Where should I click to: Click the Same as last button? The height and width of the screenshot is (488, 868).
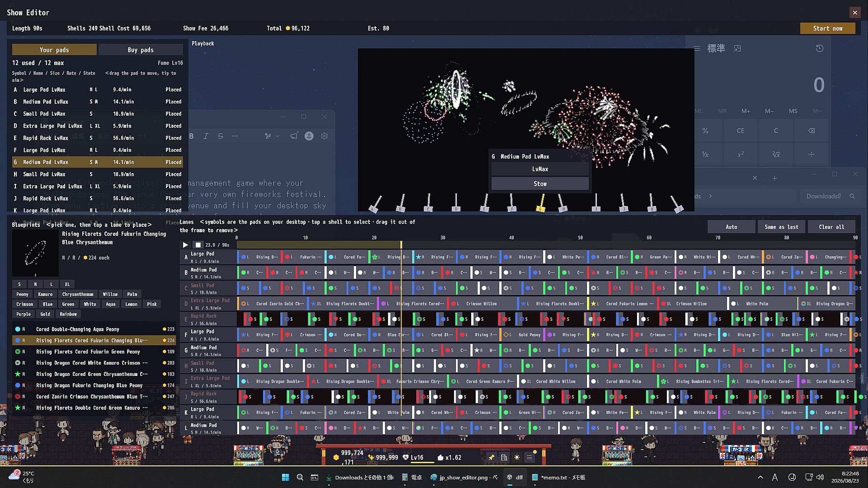coord(781,227)
